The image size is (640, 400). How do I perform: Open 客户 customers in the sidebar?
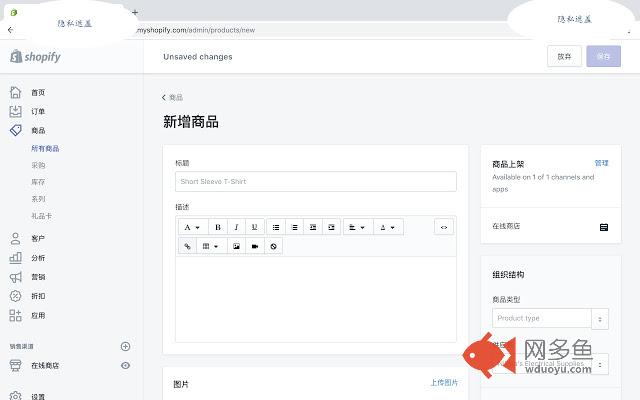(x=38, y=238)
